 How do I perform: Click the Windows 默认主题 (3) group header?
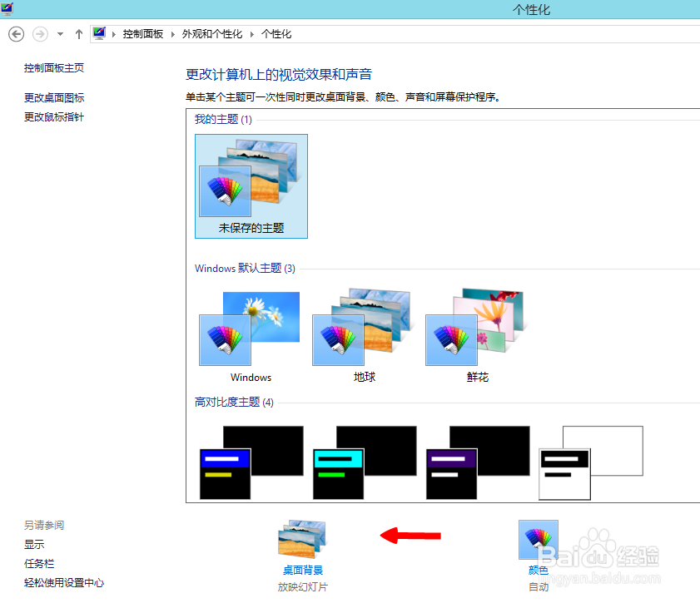pyautogui.click(x=245, y=268)
